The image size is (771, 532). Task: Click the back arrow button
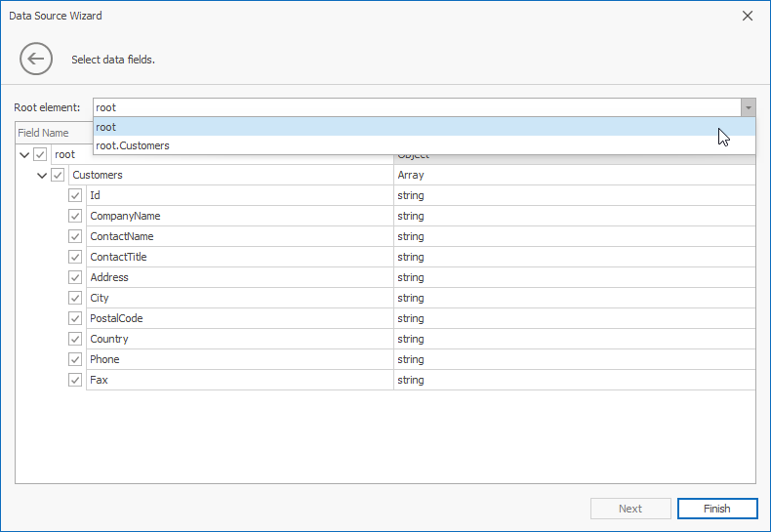36,60
